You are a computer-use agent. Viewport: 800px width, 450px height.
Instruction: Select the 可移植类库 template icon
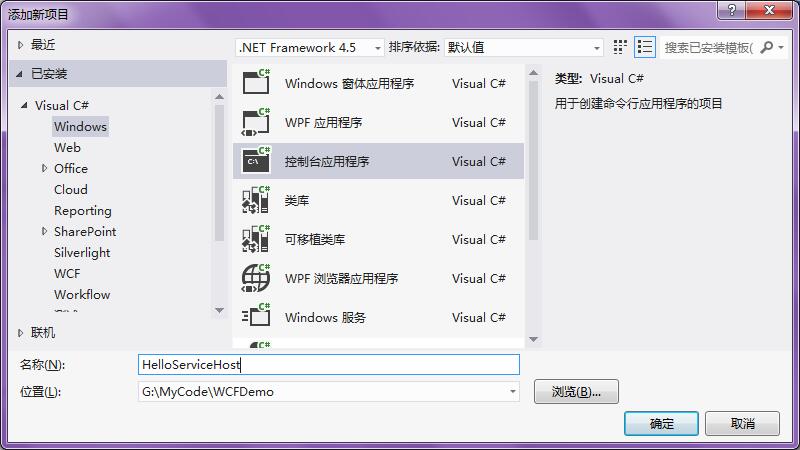(x=256, y=239)
